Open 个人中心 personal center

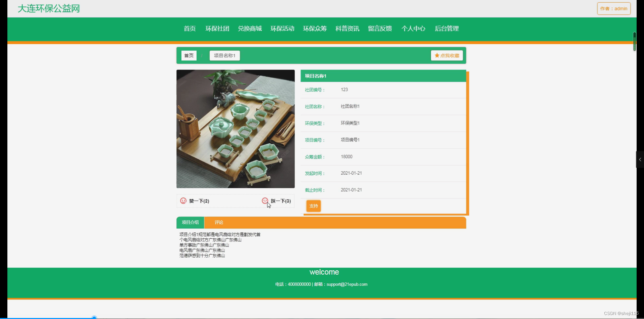[x=413, y=29]
